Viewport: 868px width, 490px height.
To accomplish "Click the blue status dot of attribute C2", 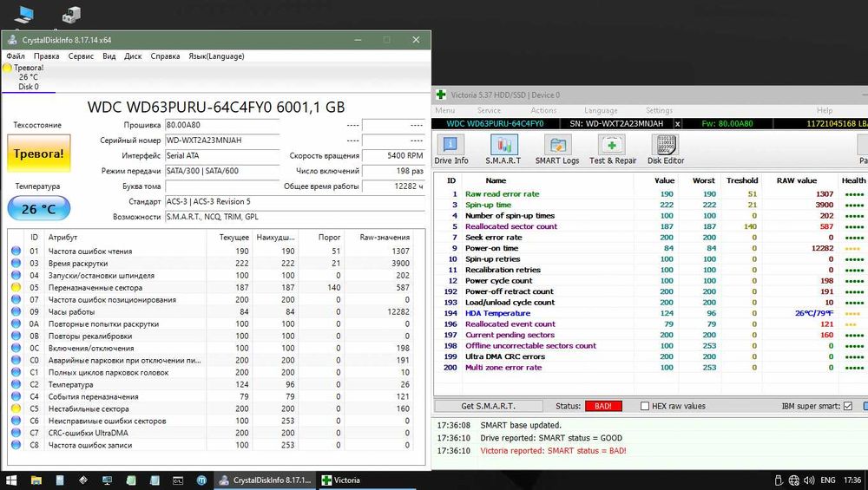I will coord(16,384).
